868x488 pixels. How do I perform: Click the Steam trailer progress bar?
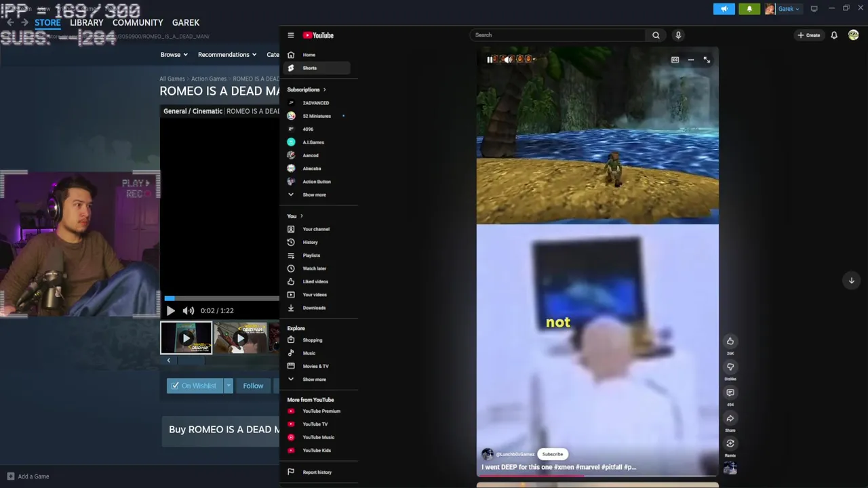[222, 298]
